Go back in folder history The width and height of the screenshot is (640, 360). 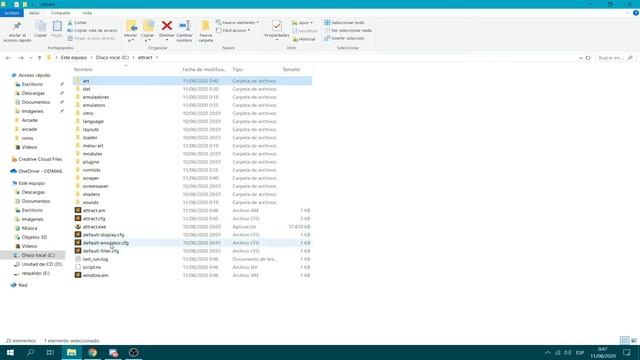(x=8, y=58)
